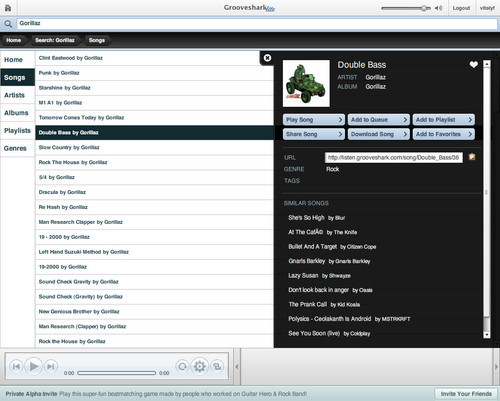
Task: Select Rock The House by Gorillaz
Action: [x=154, y=162]
